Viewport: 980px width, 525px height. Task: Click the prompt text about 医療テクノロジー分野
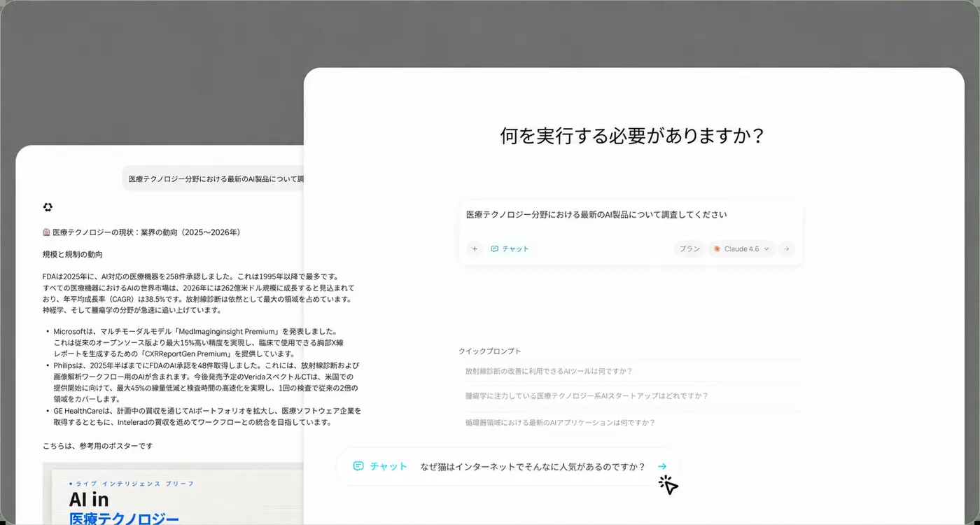click(x=596, y=215)
